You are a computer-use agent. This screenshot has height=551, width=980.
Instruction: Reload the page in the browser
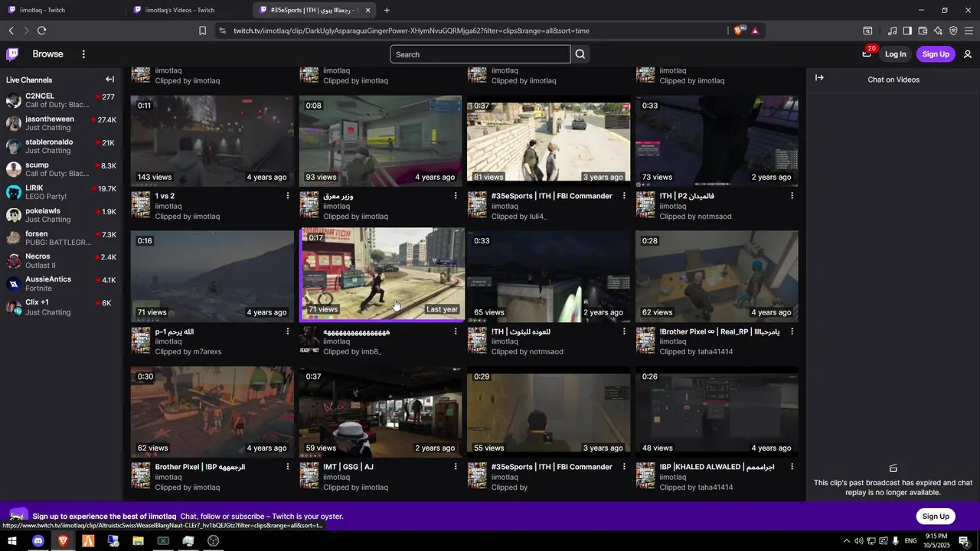pyautogui.click(x=41, y=31)
